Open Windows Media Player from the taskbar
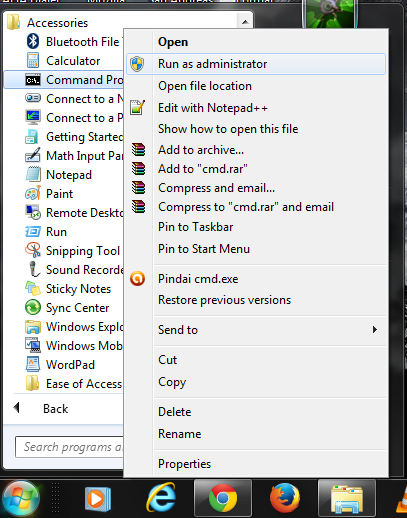 tap(97, 499)
